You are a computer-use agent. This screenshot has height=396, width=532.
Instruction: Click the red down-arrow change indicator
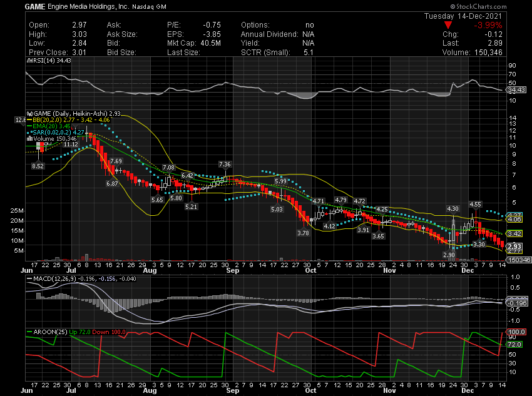coord(448,25)
